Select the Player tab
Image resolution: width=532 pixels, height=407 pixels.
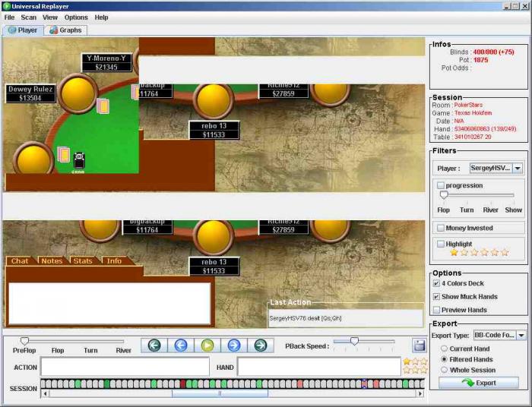[23, 30]
